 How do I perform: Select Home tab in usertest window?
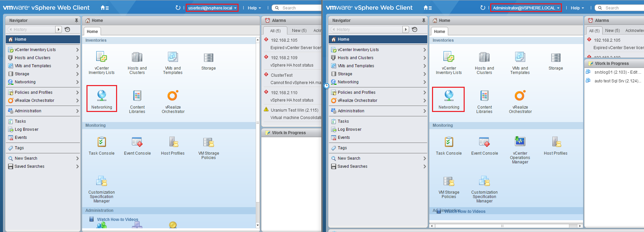click(92, 32)
